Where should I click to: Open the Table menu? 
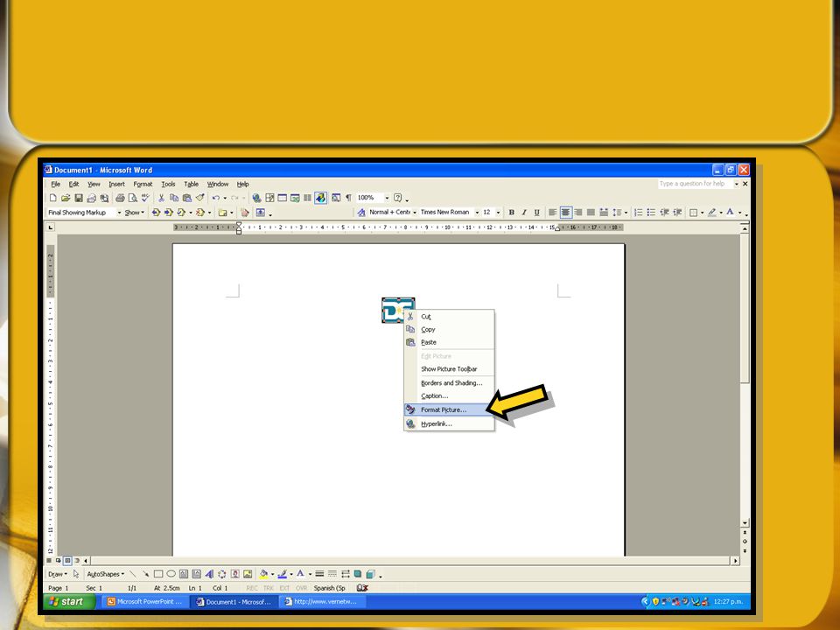192,184
